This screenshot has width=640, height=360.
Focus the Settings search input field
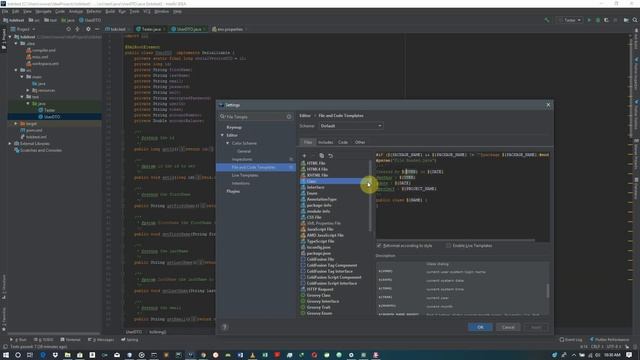256,117
